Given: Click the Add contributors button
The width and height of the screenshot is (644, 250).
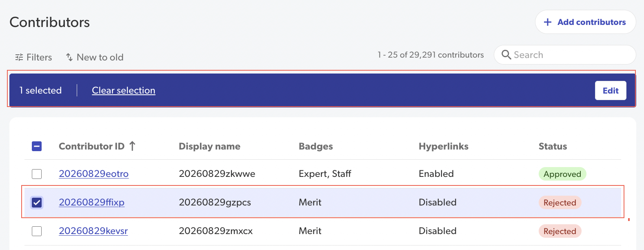Looking at the screenshot, I should (x=585, y=22).
